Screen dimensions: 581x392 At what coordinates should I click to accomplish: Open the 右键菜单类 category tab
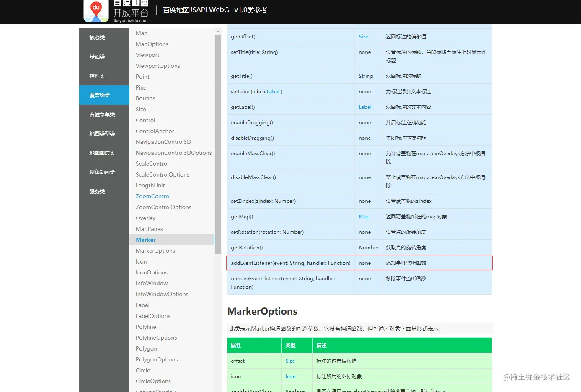pyautogui.click(x=104, y=114)
